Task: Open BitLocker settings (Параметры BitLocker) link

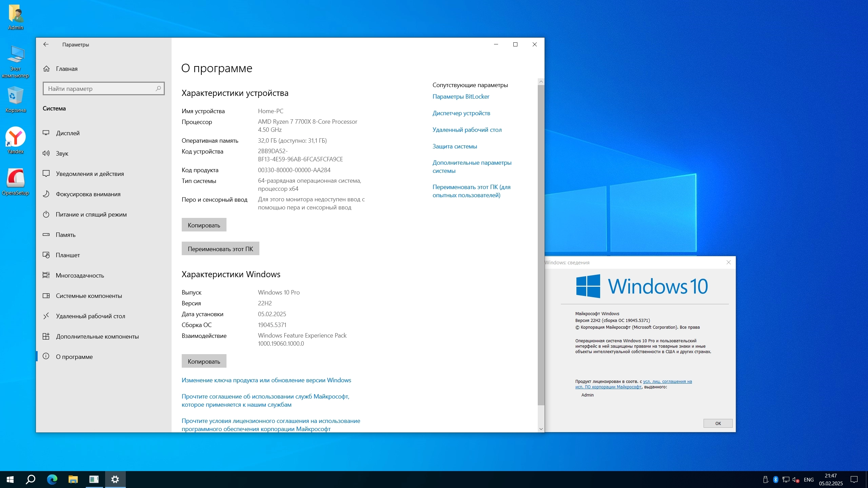Action: click(461, 97)
